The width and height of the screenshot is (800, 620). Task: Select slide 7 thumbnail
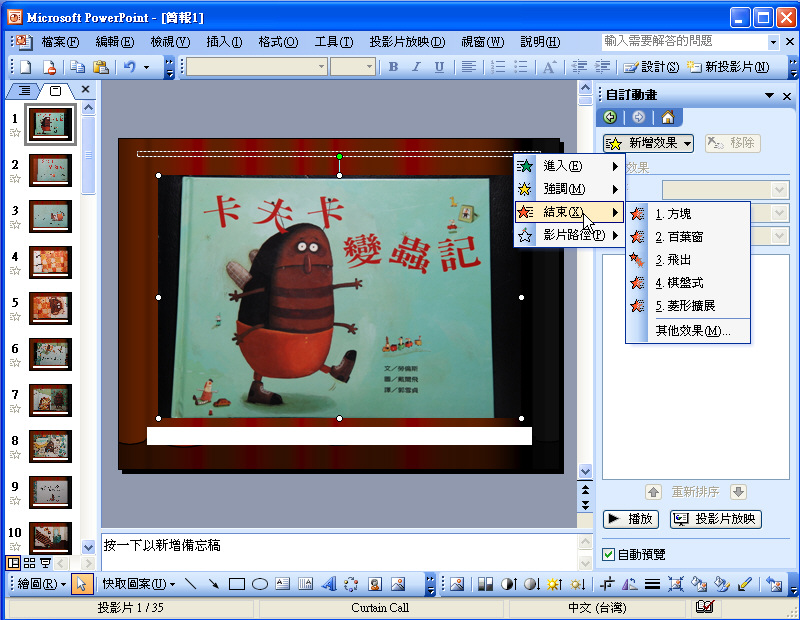50,400
